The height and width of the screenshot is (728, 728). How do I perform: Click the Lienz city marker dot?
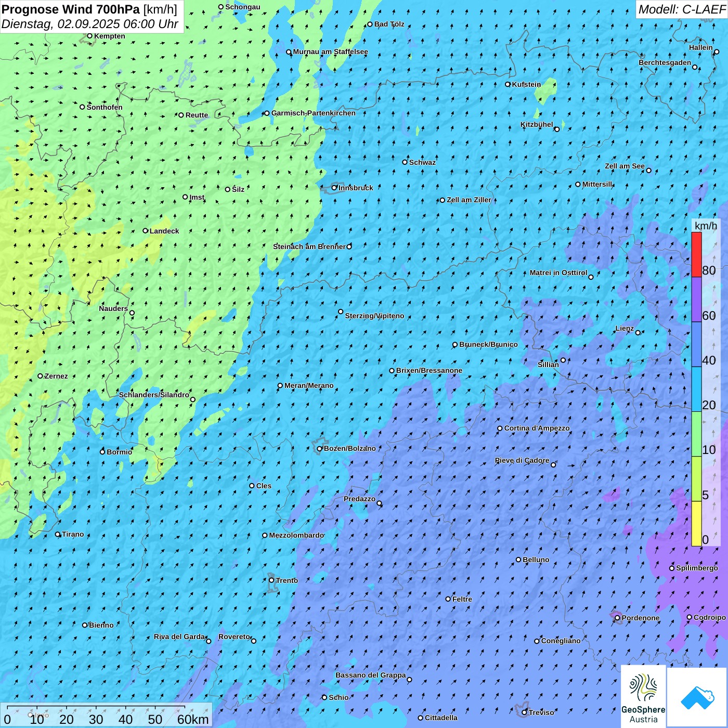pos(638,333)
